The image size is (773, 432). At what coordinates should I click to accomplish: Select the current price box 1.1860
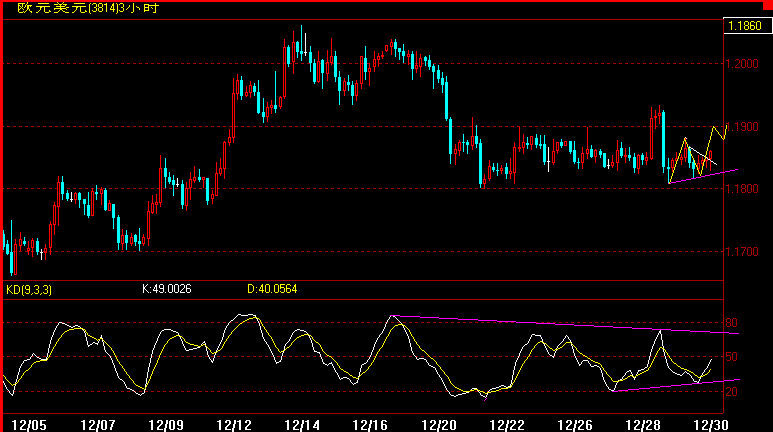[x=747, y=26]
